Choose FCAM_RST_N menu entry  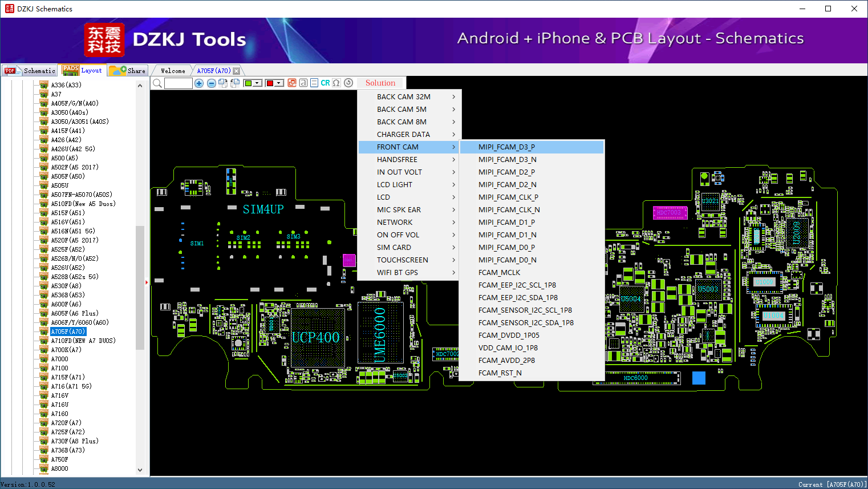(532, 373)
